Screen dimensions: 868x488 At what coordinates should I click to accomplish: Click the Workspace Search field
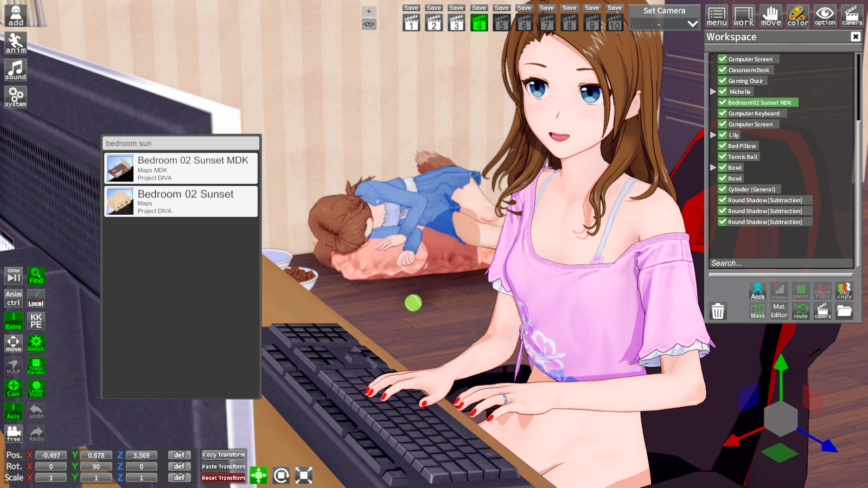pos(781,263)
